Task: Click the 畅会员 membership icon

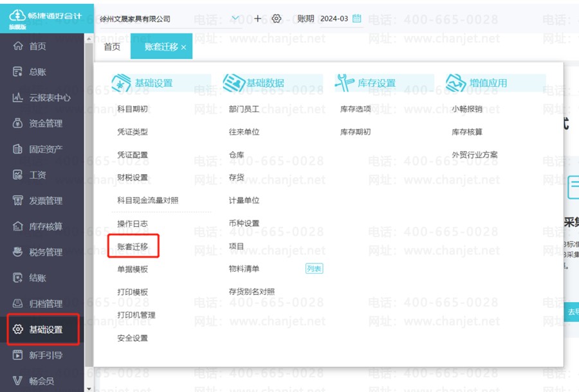Action: pyautogui.click(x=18, y=380)
